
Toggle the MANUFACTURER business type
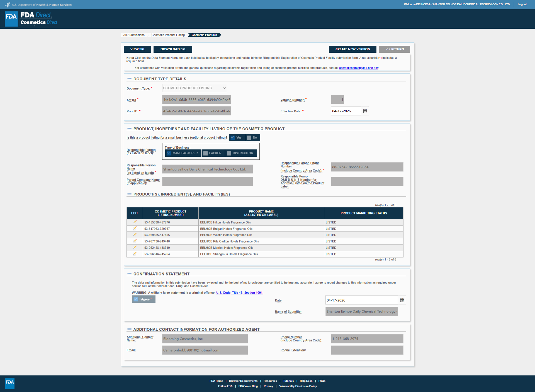coord(183,153)
